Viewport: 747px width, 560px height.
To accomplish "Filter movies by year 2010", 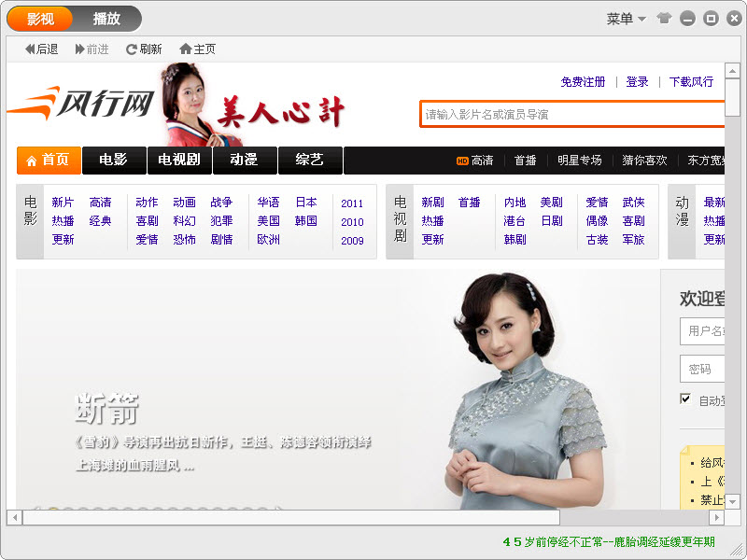I will (x=352, y=222).
